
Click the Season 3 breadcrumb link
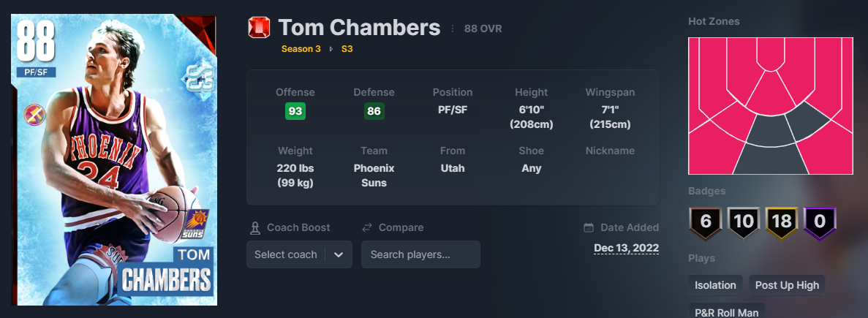point(301,50)
